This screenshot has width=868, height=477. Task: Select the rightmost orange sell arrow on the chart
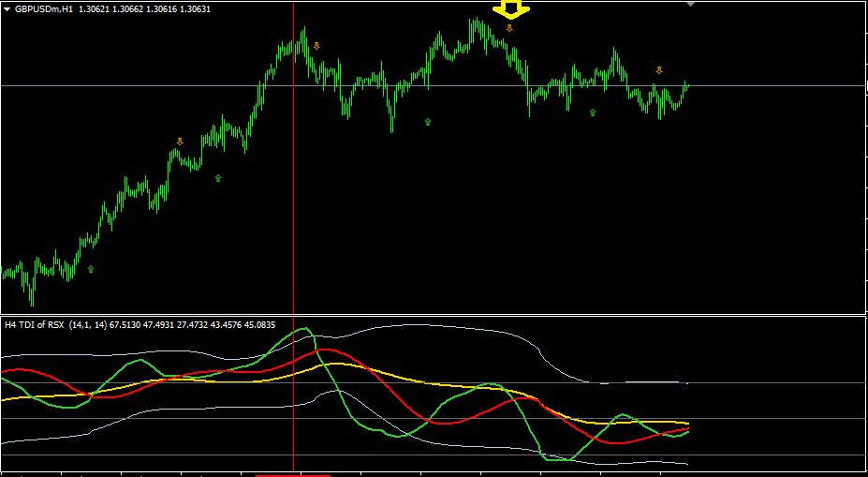[x=659, y=70]
